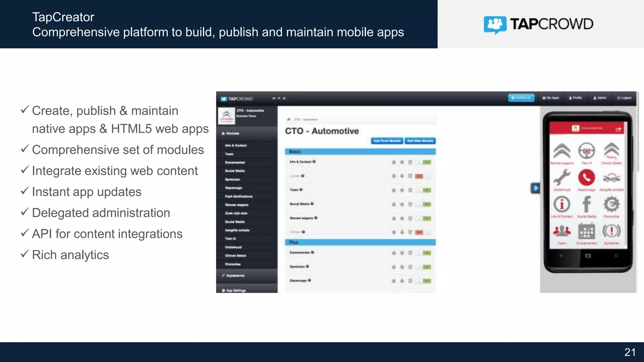
Task: Toggle the Depannage module switch
Action: (x=423, y=281)
